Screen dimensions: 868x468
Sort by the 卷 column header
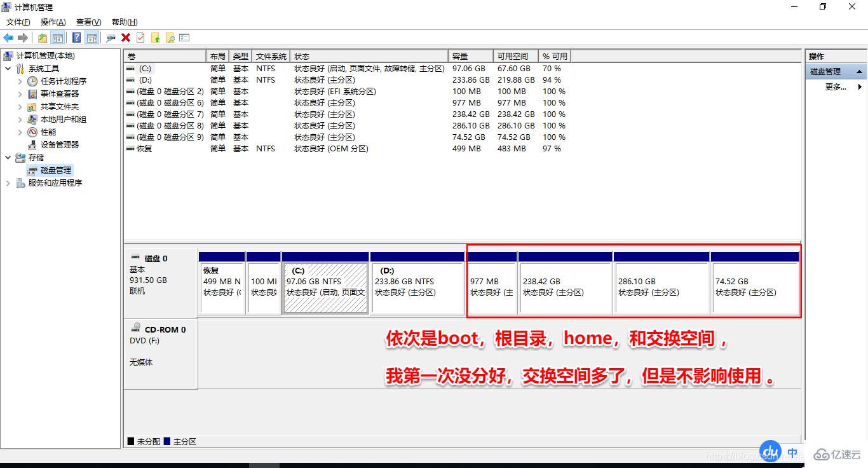[165, 57]
